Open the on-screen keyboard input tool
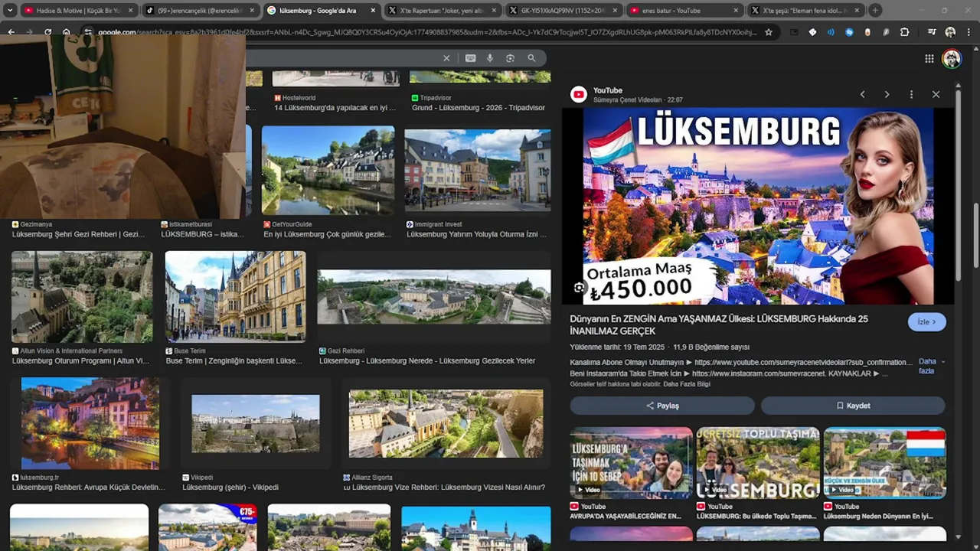The image size is (980, 551). coord(470,58)
